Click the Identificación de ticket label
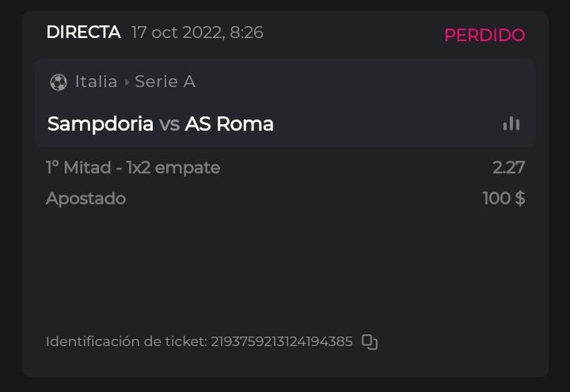 (126, 342)
